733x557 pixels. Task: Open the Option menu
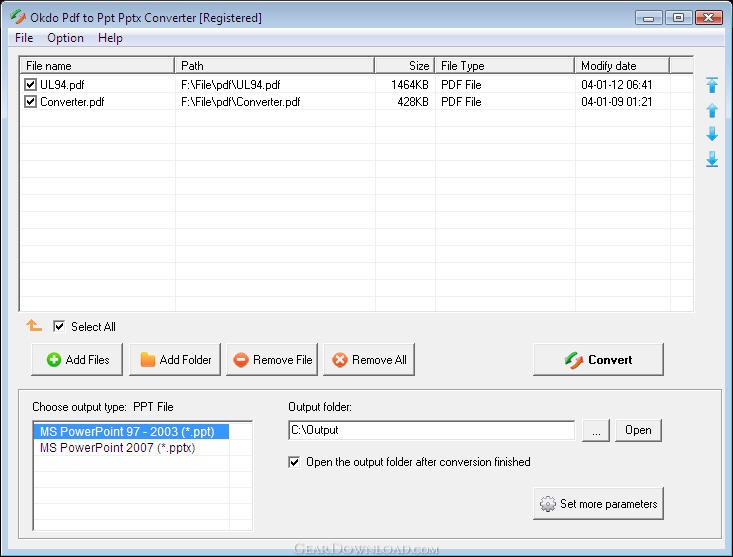[65, 38]
